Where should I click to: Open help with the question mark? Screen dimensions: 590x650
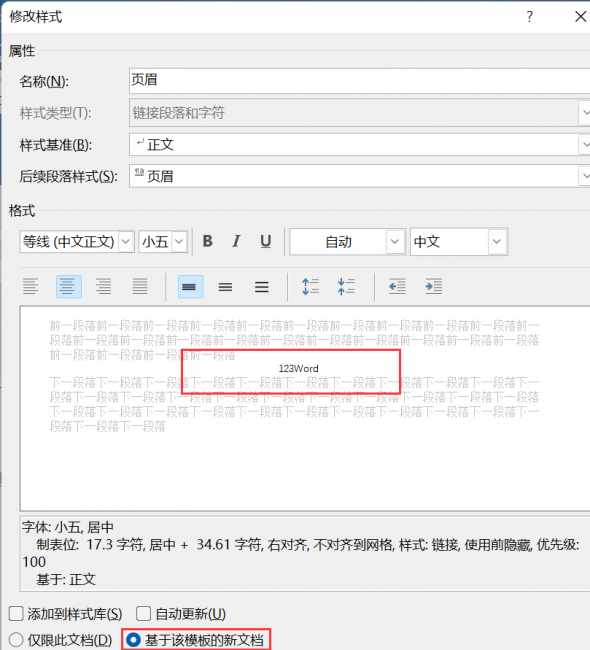point(529,17)
